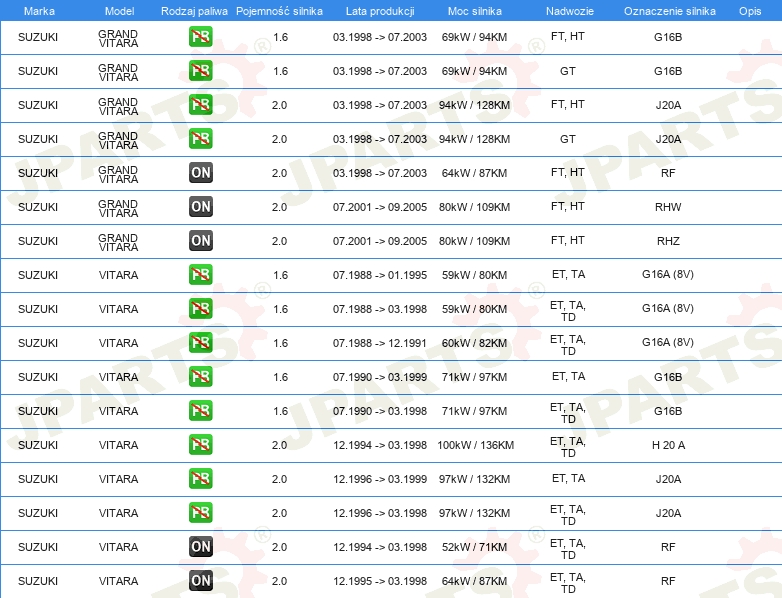782x598 pixels.
Task: Click the Marka column header
Action: click(x=39, y=11)
